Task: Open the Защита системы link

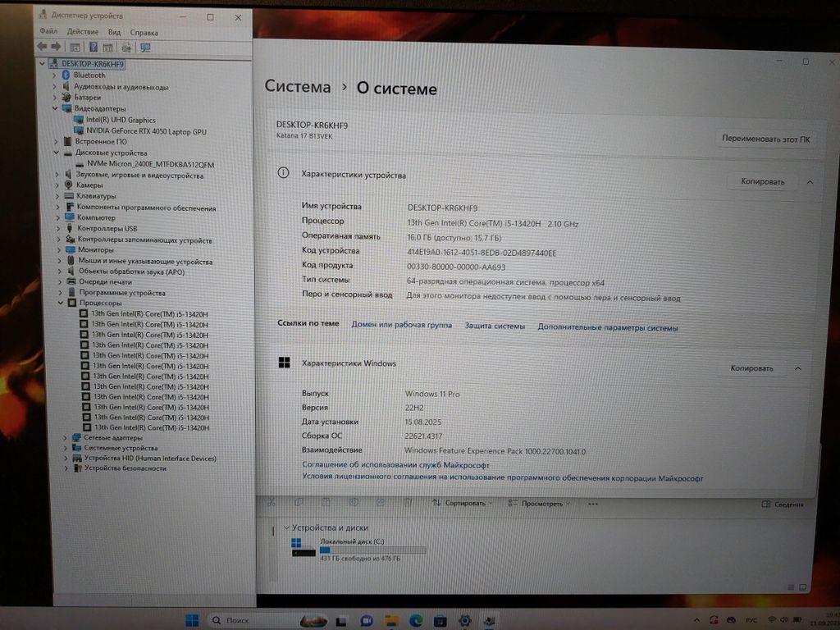Action: 494,326
